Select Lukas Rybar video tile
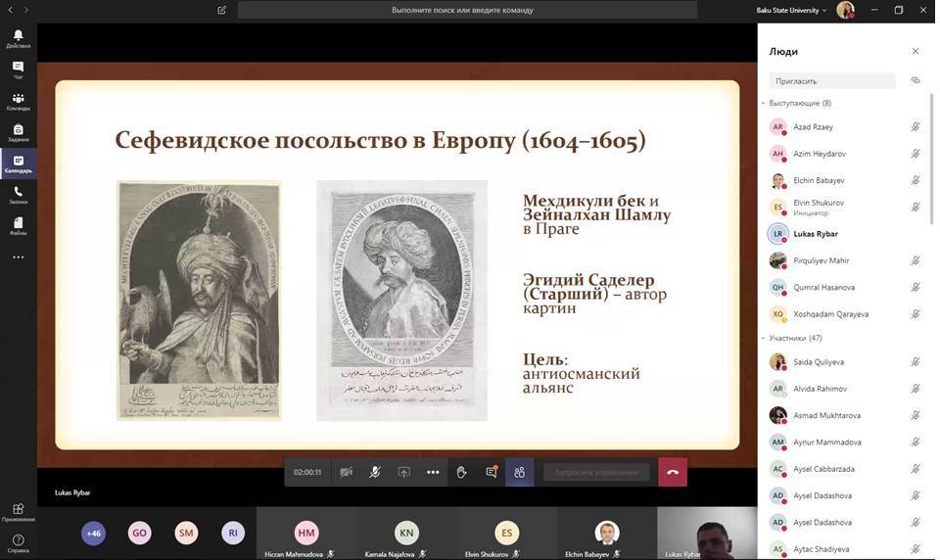Screen dimensions: 940x560 [707, 534]
